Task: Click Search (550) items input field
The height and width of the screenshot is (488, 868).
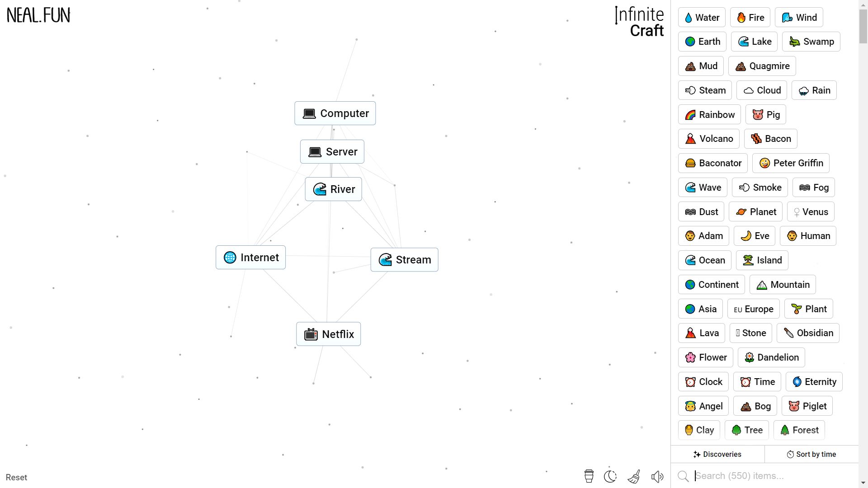Action: tap(769, 476)
